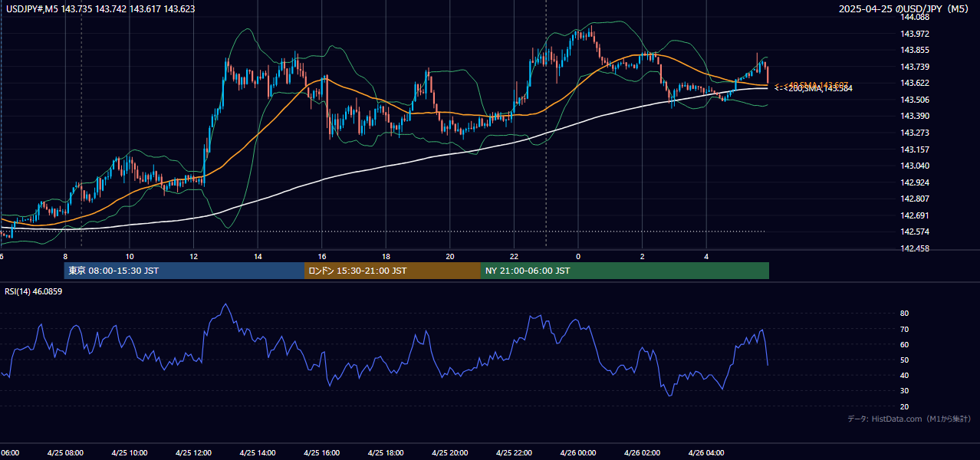
Task: Click hour label 8 on price chart time axis
Action: coord(65,256)
